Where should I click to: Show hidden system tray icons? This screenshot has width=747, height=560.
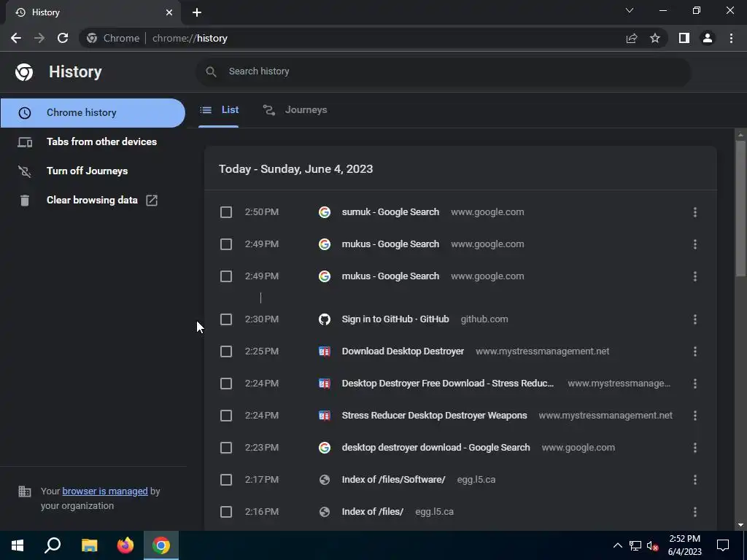(x=617, y=545)
